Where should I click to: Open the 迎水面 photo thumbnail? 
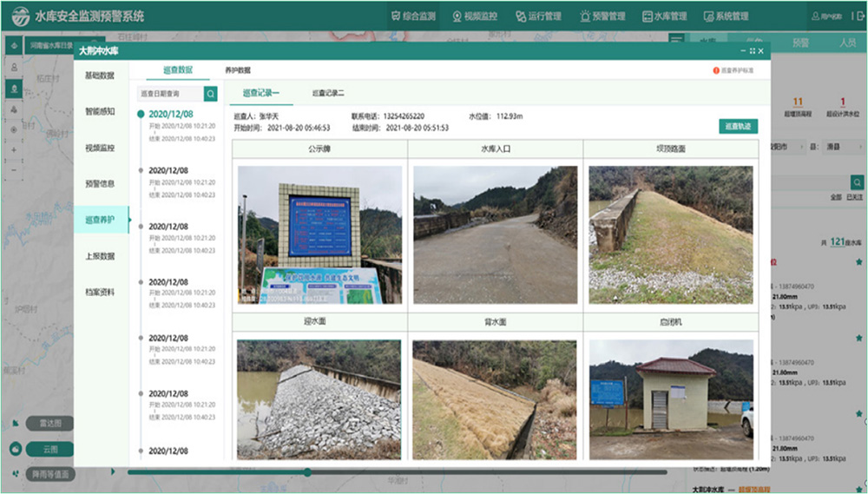(319, 399)
